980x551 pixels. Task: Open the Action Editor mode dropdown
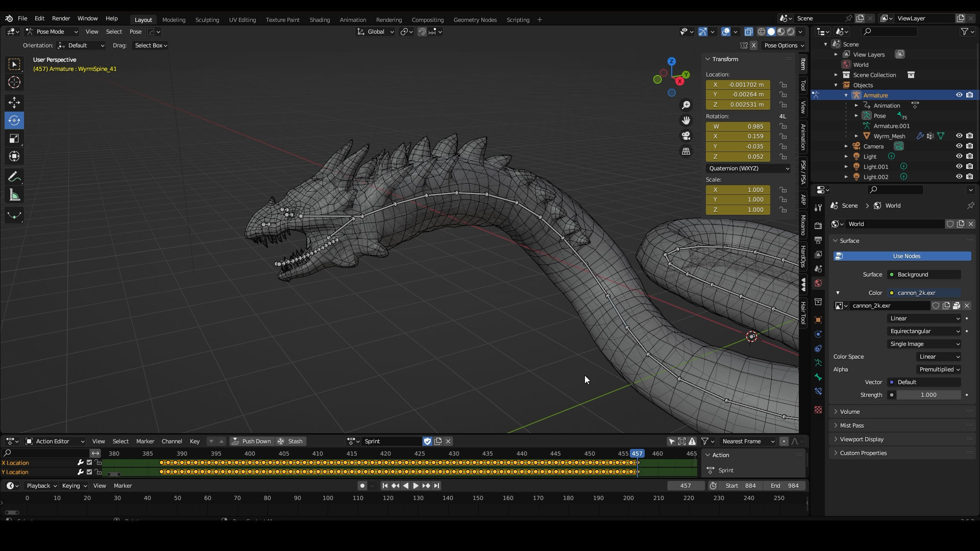click(55, 441)
